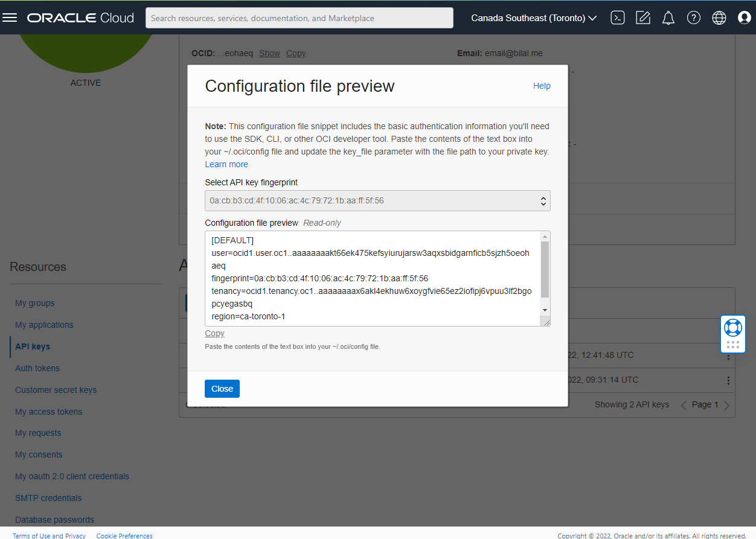The image size is (756, 539).
Task: Open My applications resource
Action: [x=44, y=325]
